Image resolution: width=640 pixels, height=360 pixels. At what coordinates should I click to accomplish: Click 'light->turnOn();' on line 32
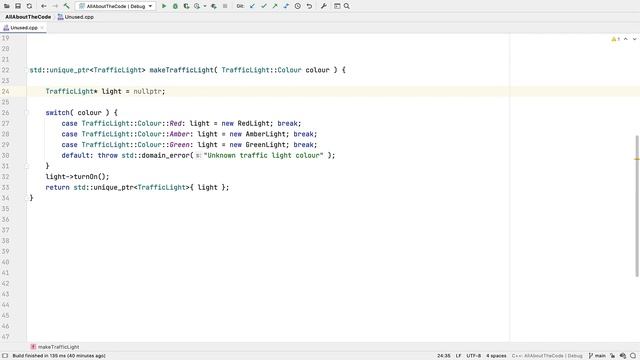[x=77, y=177]
